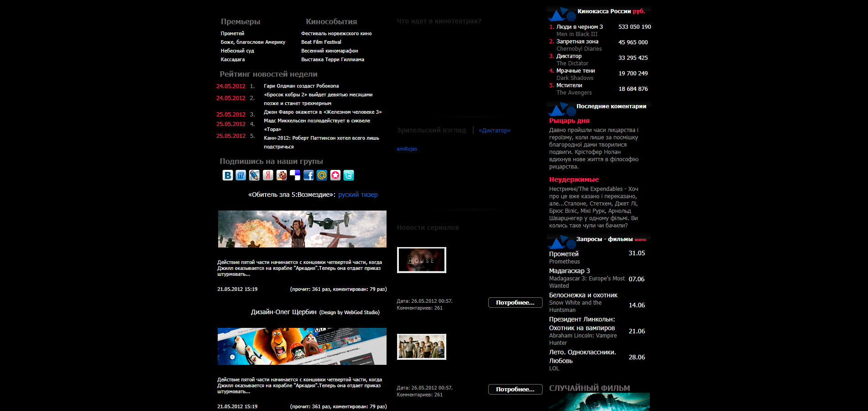The image size is (868, 411).
Task: Click the Дизайн-Олег Щербин heading
Action: pos(283,312)
